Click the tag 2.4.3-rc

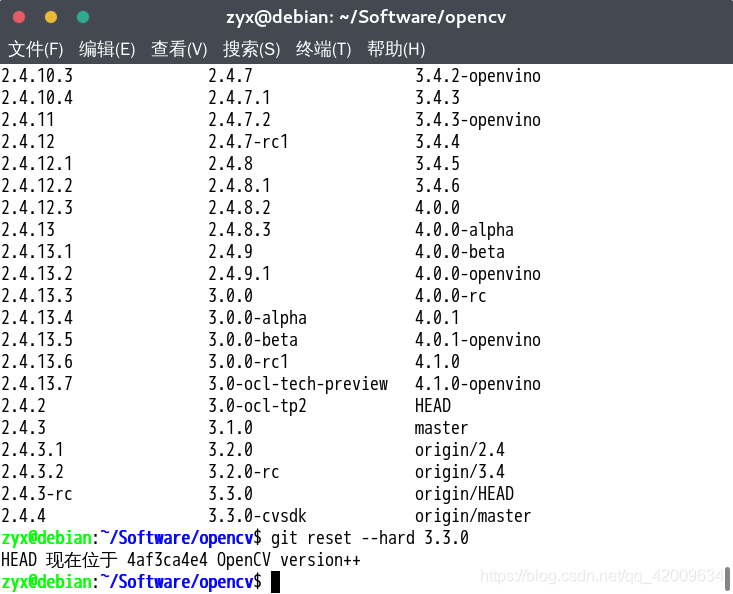37,494
